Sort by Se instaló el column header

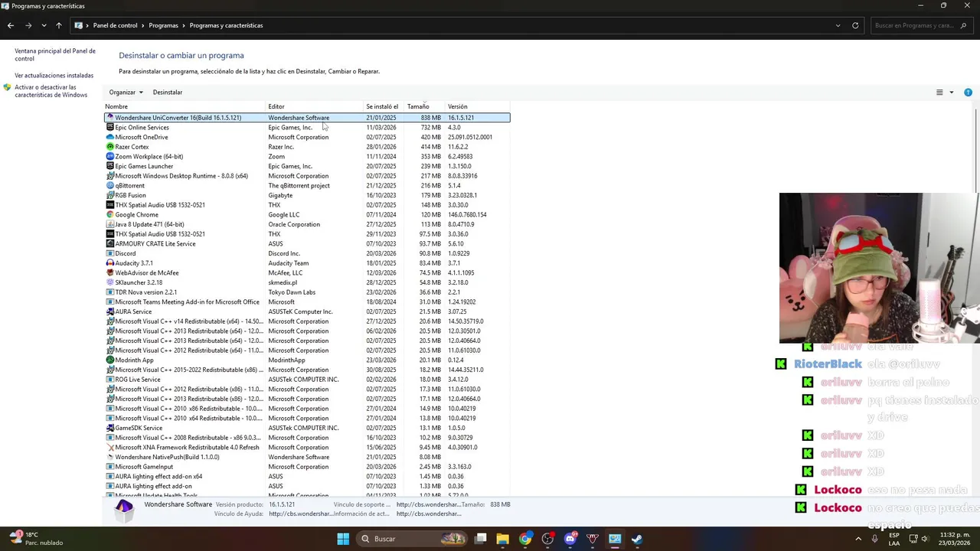384,106
